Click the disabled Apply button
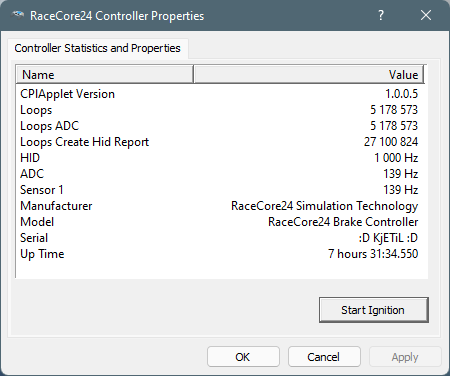 pos(405,357)
